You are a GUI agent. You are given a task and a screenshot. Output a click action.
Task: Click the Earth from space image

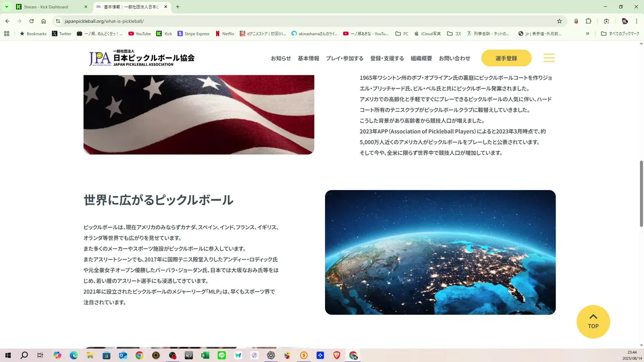440,252
